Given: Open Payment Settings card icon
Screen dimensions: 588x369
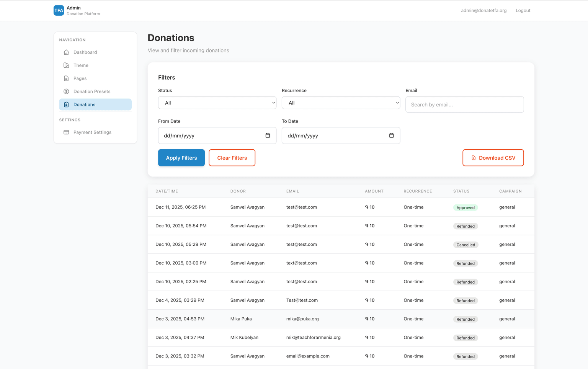Looking at the screenshot, I should (66, 132).
